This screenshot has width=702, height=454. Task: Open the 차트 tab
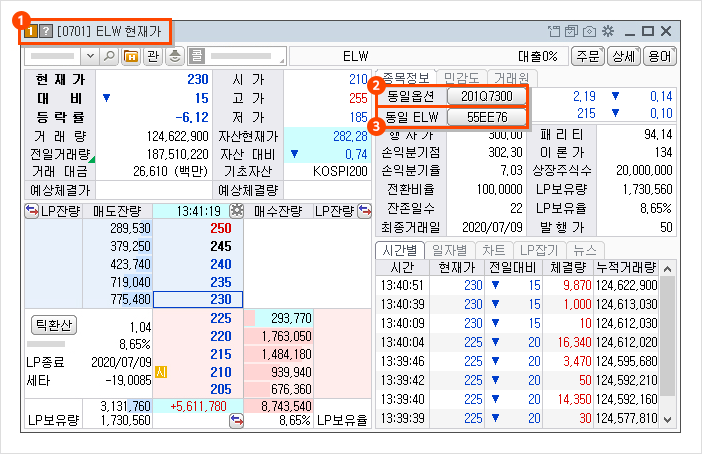pos(494,250)
